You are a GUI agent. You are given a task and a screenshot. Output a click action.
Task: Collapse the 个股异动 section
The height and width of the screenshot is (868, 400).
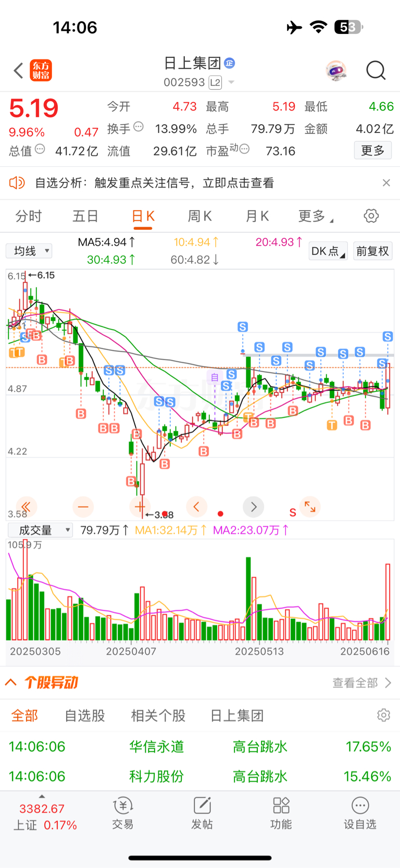tap(11, 682)
